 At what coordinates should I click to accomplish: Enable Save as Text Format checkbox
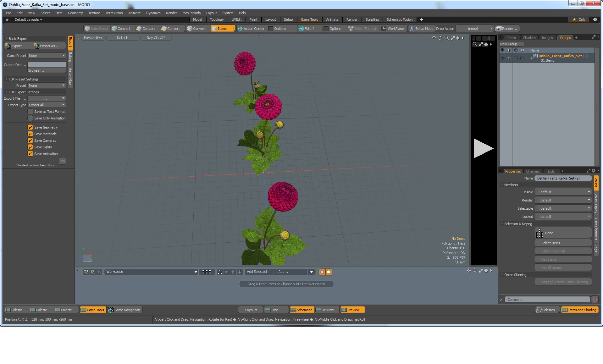[x=30, y=112]
